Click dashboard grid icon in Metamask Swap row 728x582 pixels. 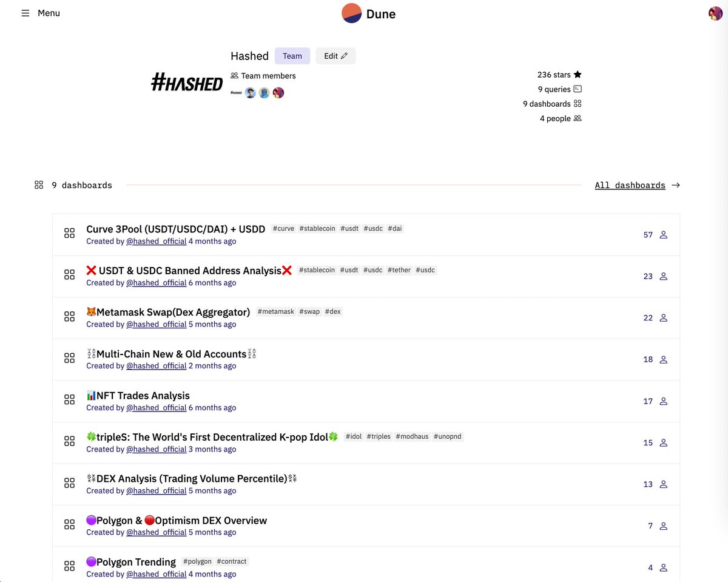(x=69, y=317)
